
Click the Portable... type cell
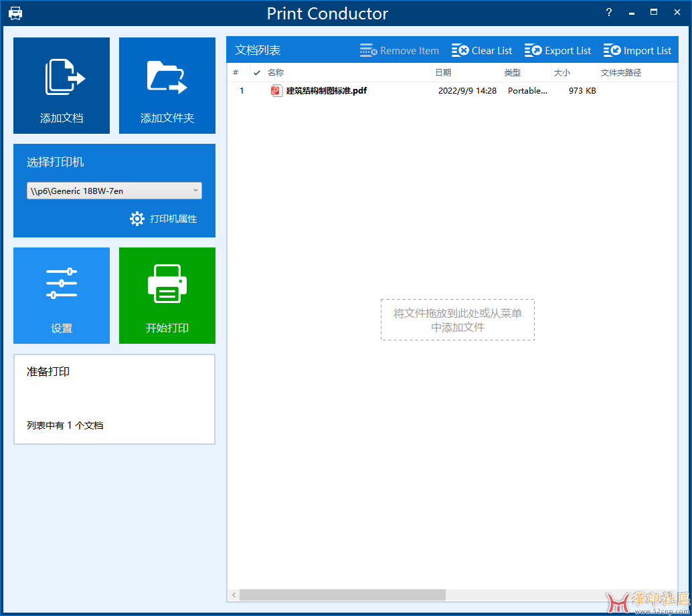point(527,91)
